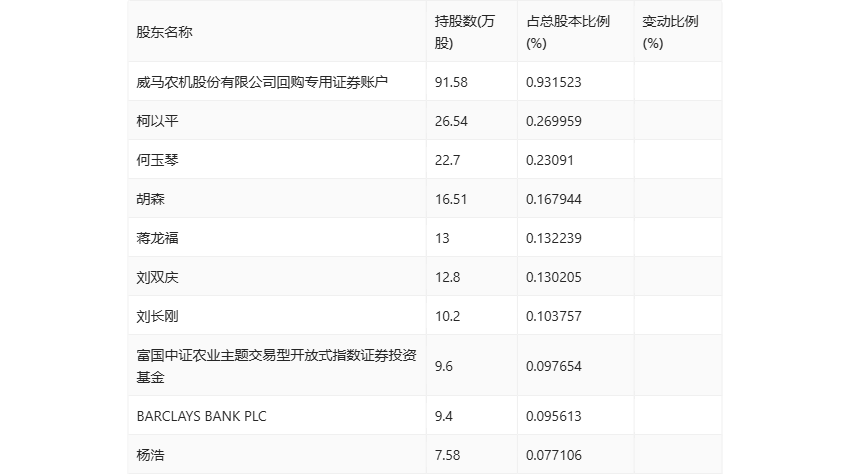Click the 9.6 shares value
Screen dimensions: 850x474
(x=443, y=366)
